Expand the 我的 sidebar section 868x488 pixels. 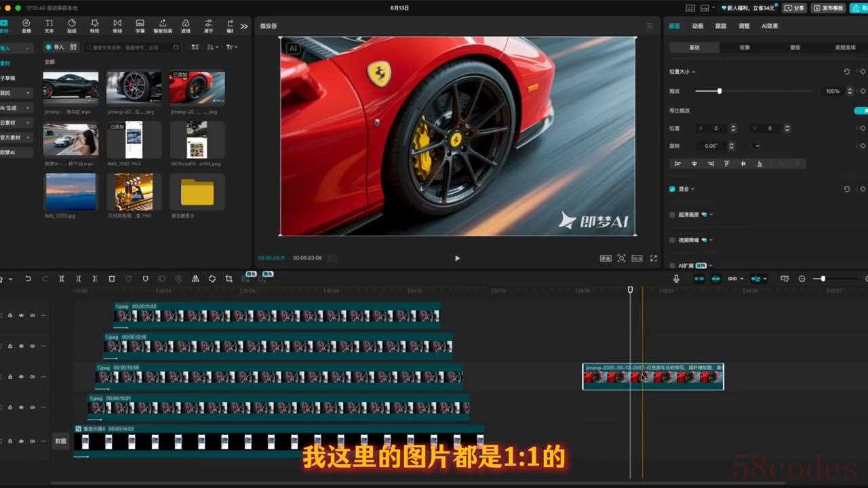[x=28, y=93]
